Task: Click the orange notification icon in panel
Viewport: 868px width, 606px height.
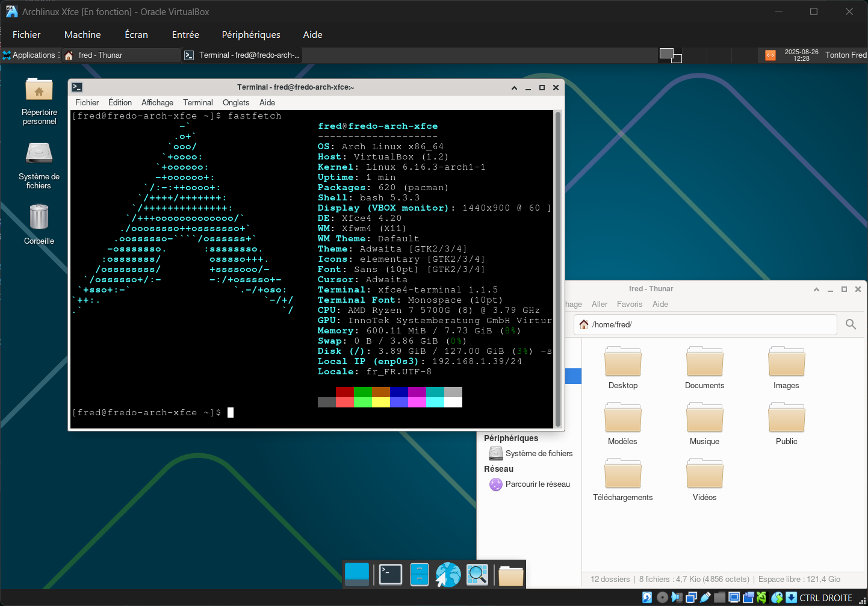Action: tap(770, 55)
